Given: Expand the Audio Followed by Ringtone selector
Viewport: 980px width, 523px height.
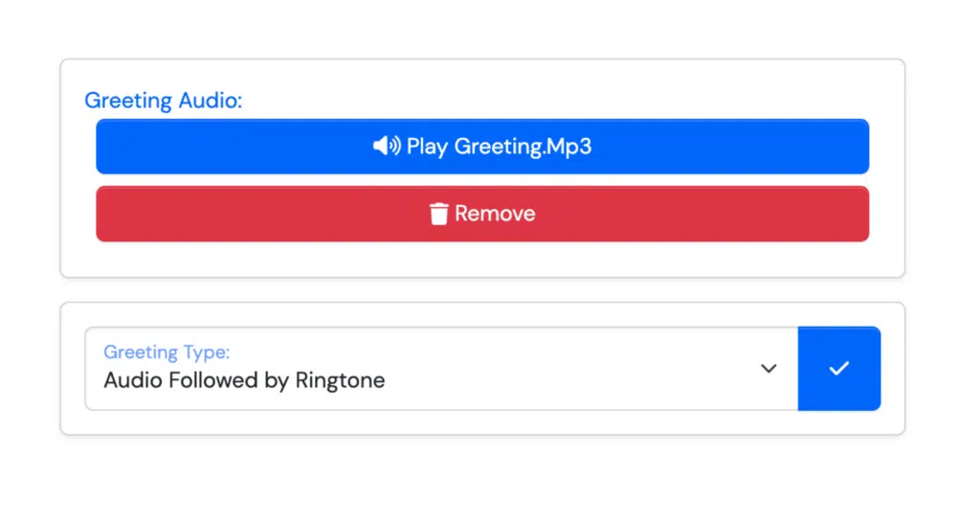Looking at the screenshot, I should 442,369.
